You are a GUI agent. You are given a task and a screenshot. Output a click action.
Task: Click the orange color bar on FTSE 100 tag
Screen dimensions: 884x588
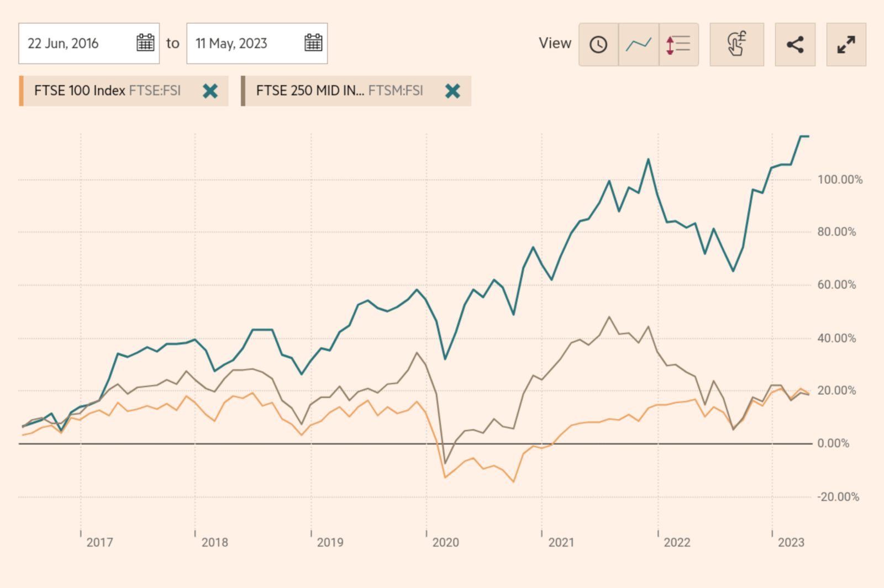point(21,91)
